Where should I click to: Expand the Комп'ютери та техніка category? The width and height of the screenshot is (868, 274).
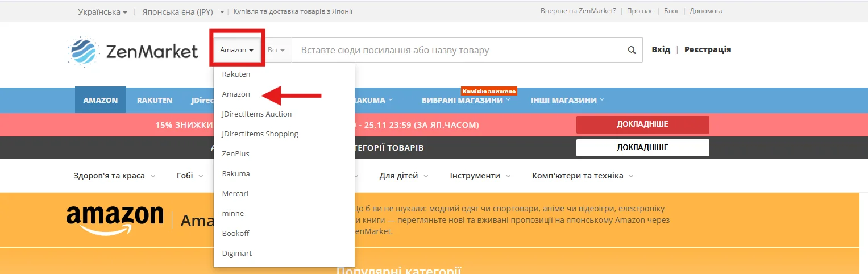583,176
